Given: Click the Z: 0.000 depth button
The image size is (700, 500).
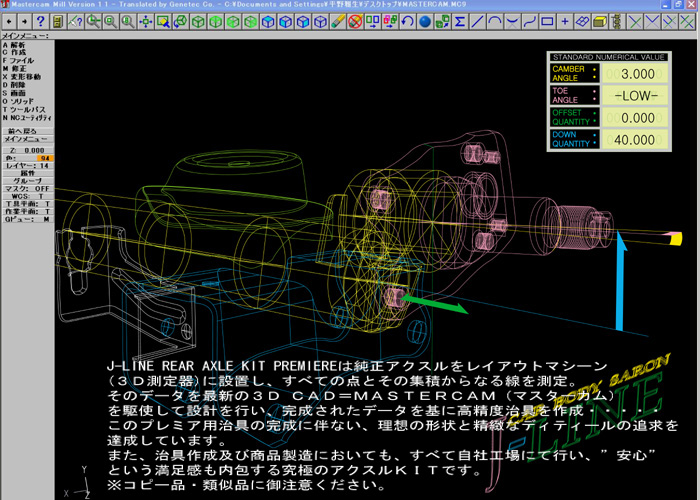Looking at the screenshot, I should coord(28,150).
